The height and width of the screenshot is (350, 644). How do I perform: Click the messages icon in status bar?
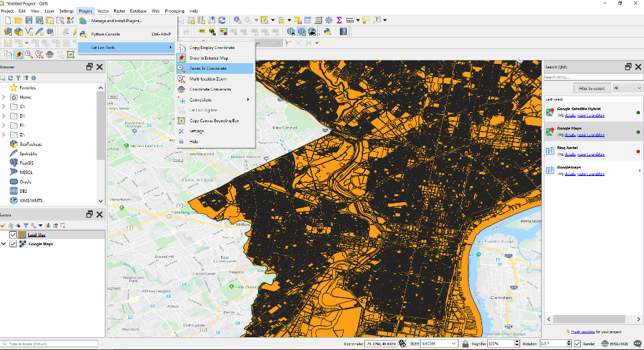[x=637, y=343]
